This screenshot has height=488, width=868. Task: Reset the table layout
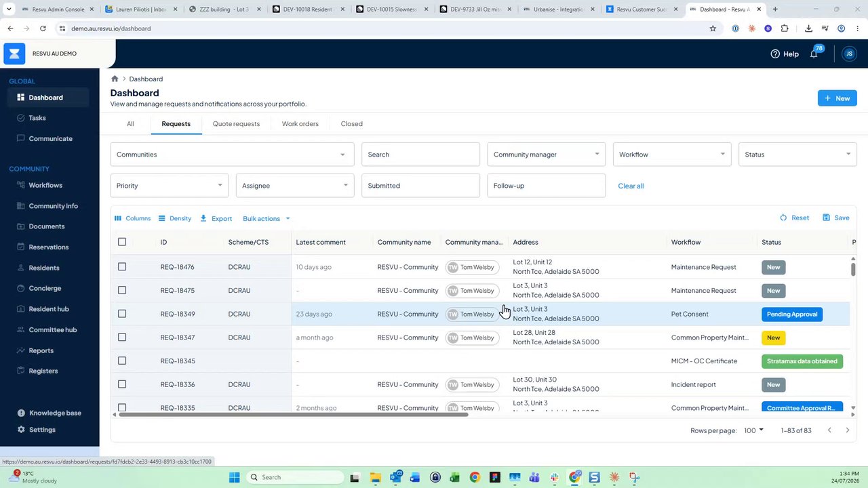pyautogui.click(x=794, y=218)
